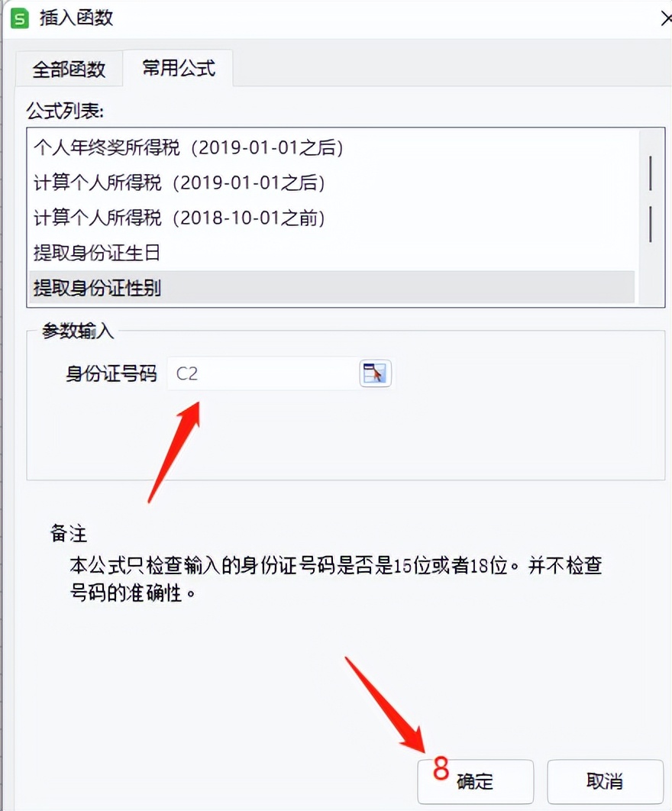This screenshot has width=672, height=811.
Task: Click the 备注 note heading
Action: (68, 533)
